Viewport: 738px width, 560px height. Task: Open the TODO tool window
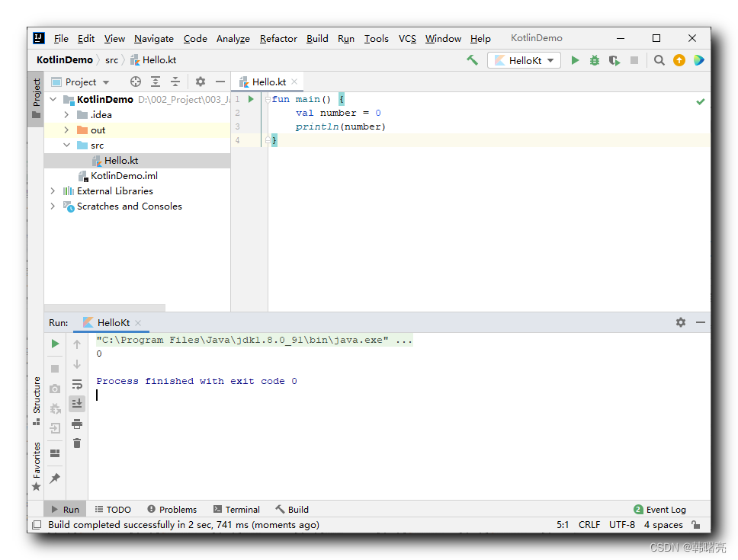click(113, 510)
